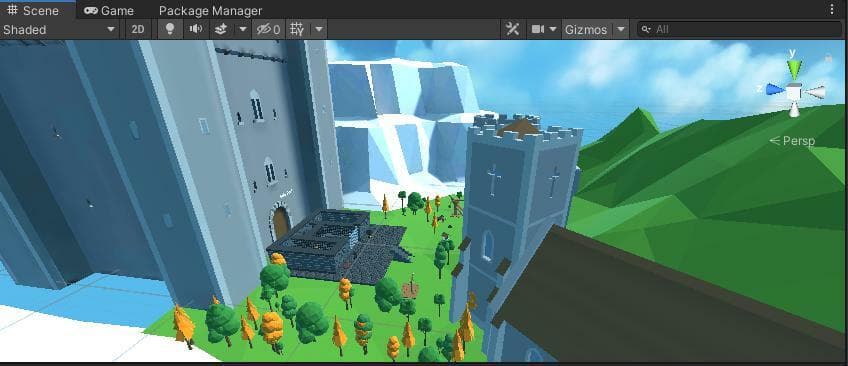Click the center cube of orientation gizmo
Image resolution: width=848 pixels, height=366 pixels.
pyautogui.click(x=794, y=91)
